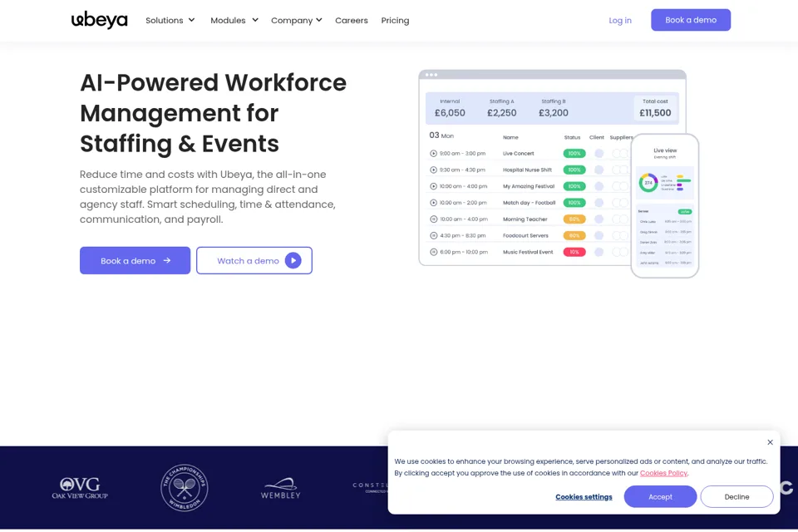798x532 pixels.
Task: Expand the Solutions menu chevron
Action: (x=192, y=20)
